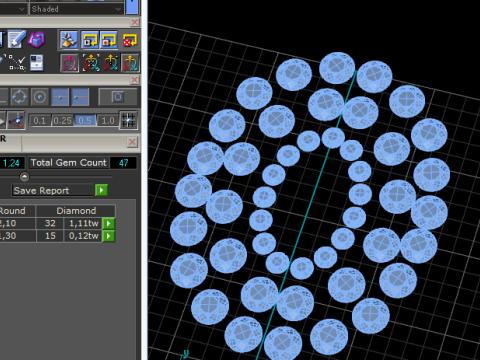Click the 0,12tw weight cell

83,236
